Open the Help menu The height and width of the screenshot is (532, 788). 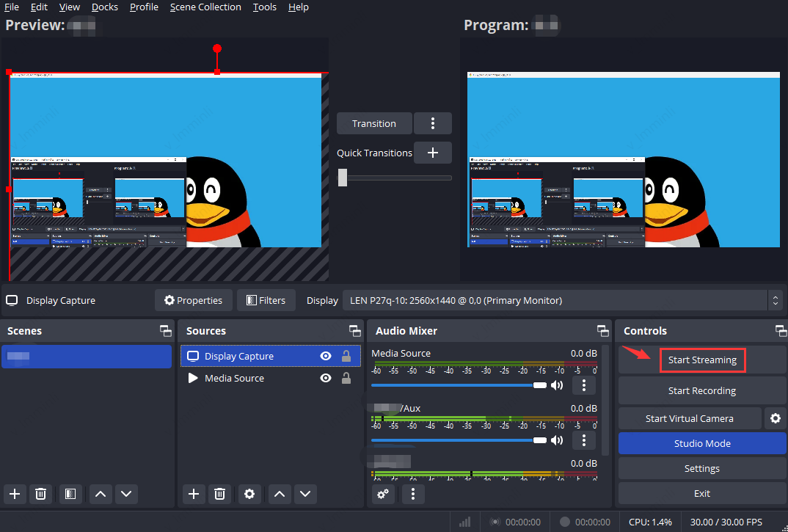point(298,7)
